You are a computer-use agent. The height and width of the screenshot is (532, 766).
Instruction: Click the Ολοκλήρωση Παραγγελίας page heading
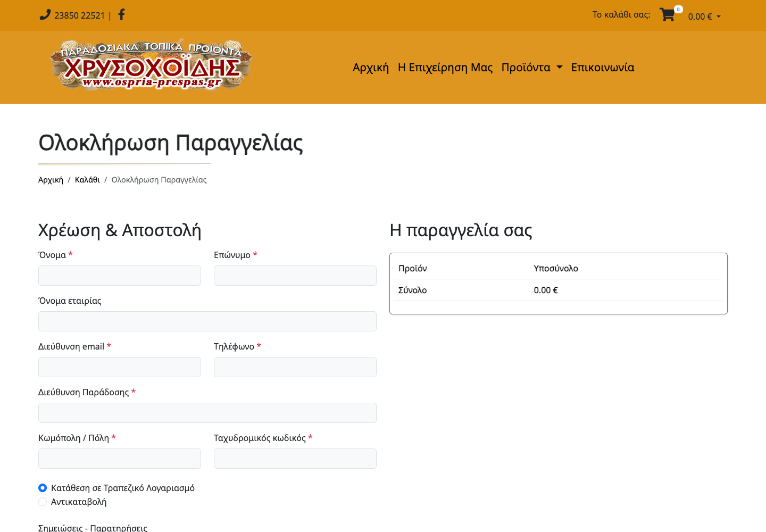point(171,143)
